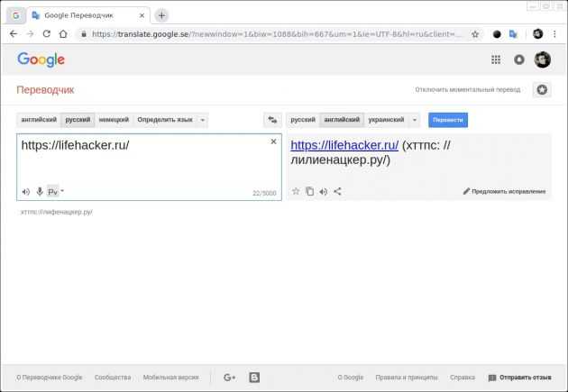Close the Google Переводчик tab
The image size is (568, 392).
point(142,15)
